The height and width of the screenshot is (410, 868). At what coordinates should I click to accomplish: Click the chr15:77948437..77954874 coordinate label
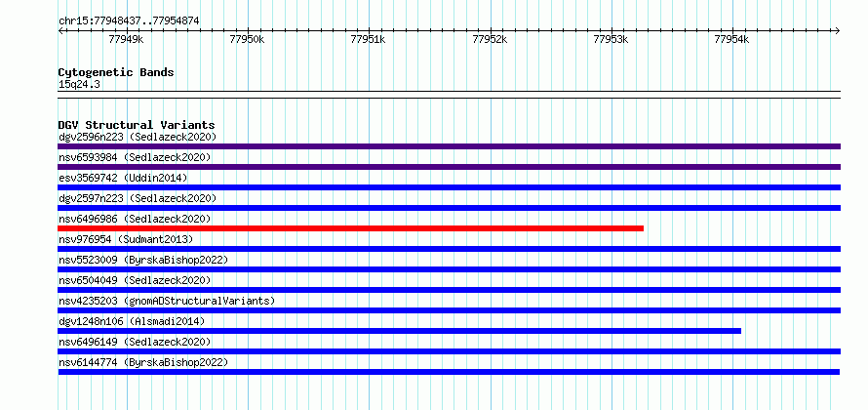click(x=129, y=21)
